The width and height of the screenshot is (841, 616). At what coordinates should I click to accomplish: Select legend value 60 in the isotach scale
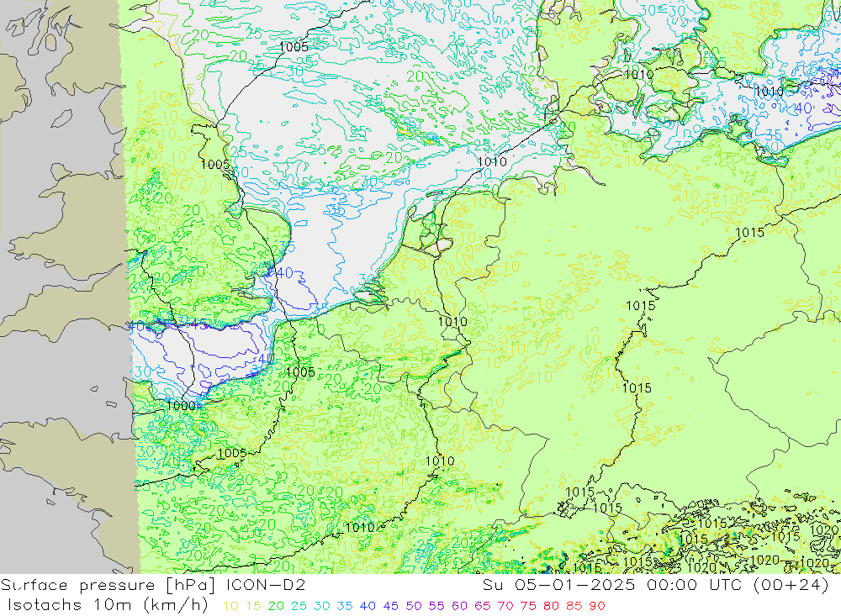click(460, 607)
